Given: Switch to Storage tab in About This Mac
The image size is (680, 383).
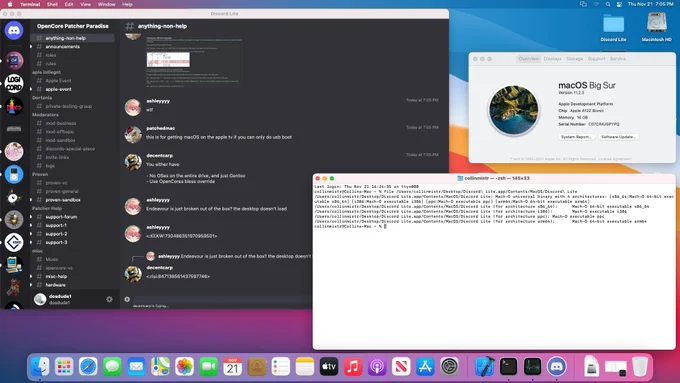Looking at the screenshot, I should (574, 59).
